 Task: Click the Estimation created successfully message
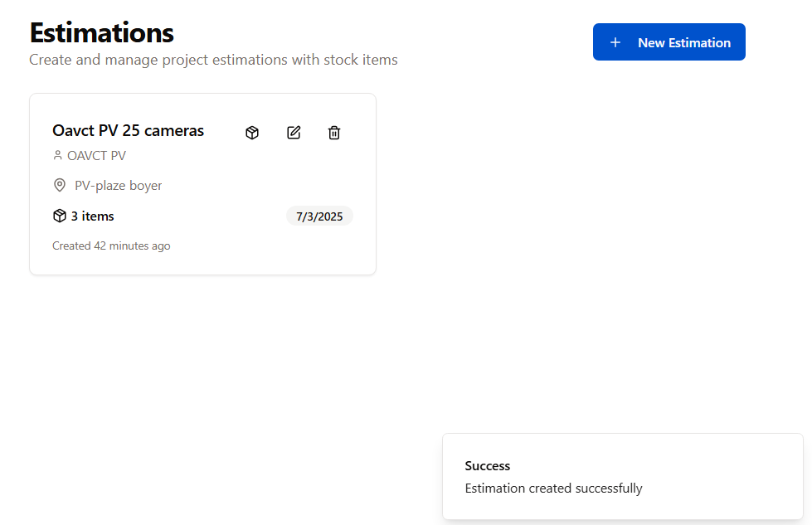point(553,488)
